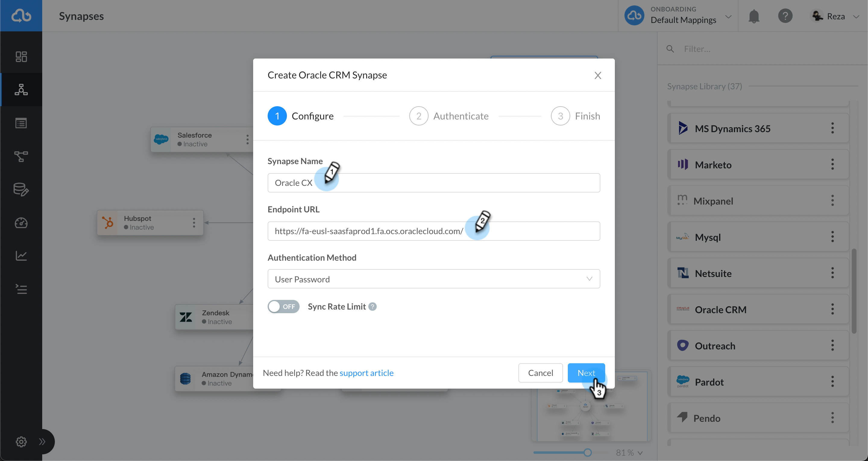
Task: Open the Mysql options menu
Action: click(832, 237)
